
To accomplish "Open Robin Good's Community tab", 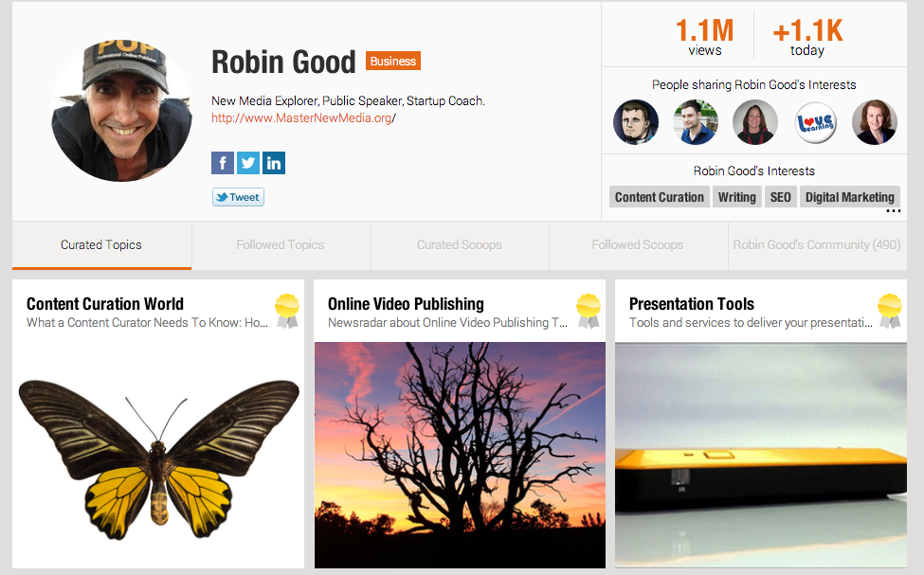I will [817, 245].
